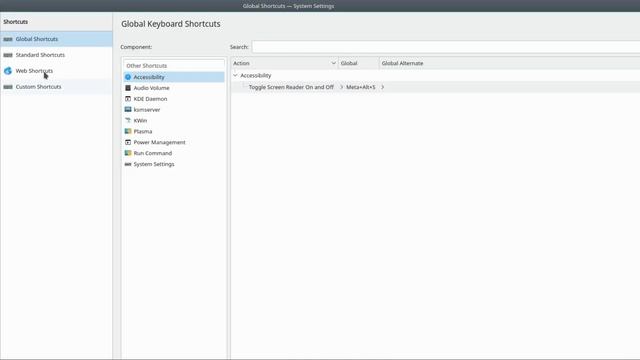Screen dimensions: 640x360
Task: Open the Standard Shortcuts section
Action: coord(56,55)
